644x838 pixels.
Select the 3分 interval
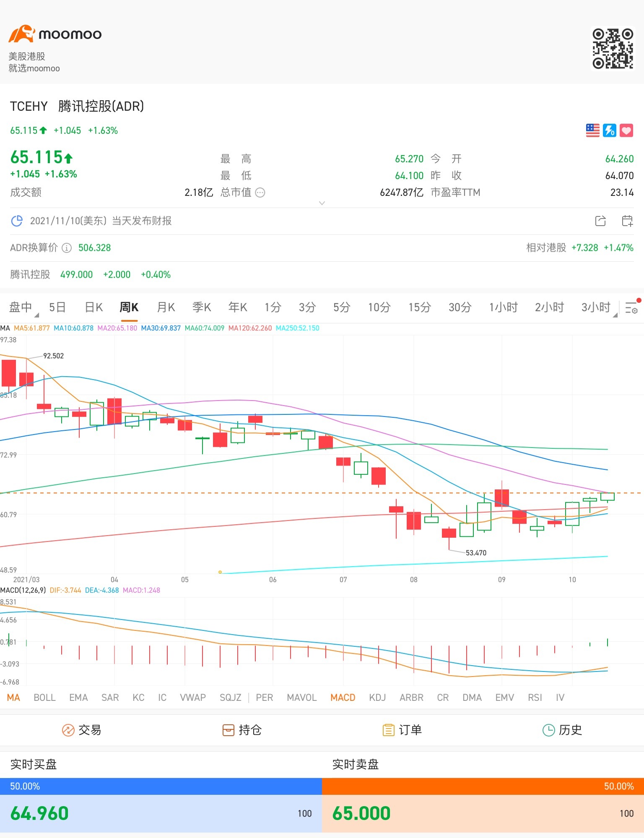pyautogui.click(x=307, y=307)
